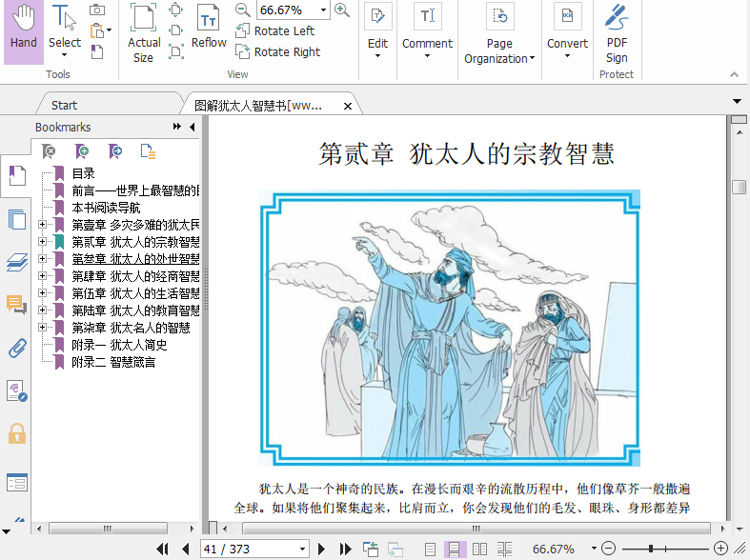The height and width of the screenshot is (560, 750).
Task: Go to the next page in the status bar
Action: point(322,550)
